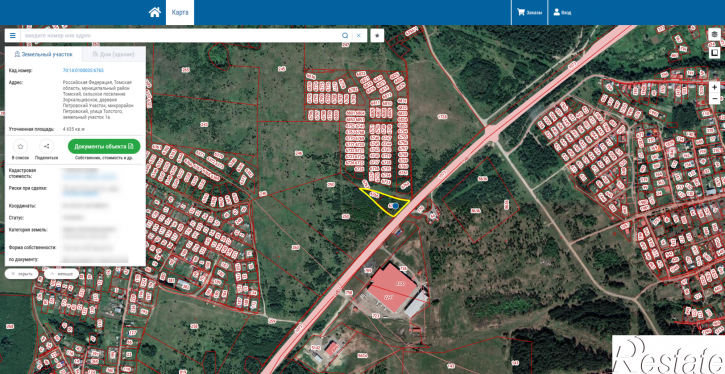Viewport: 725px width, 374px height.
Task: Collapse details with the меньше button
Action: tap(61, 274)
